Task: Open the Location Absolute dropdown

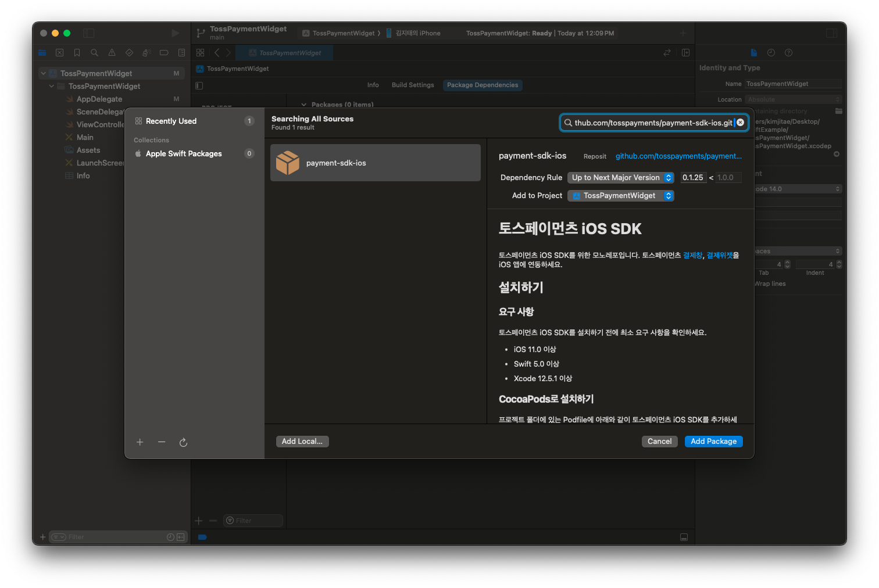Action: tap(793, 99)
